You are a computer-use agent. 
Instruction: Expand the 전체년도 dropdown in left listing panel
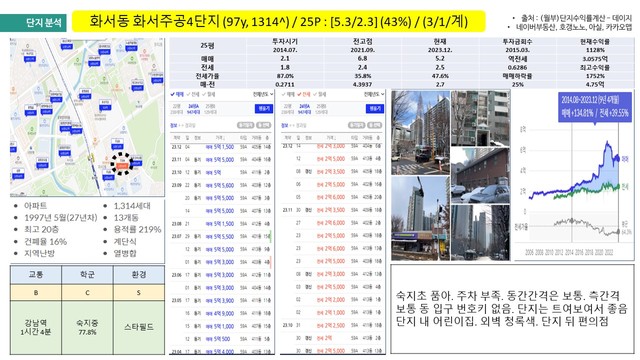pos(262,94)
